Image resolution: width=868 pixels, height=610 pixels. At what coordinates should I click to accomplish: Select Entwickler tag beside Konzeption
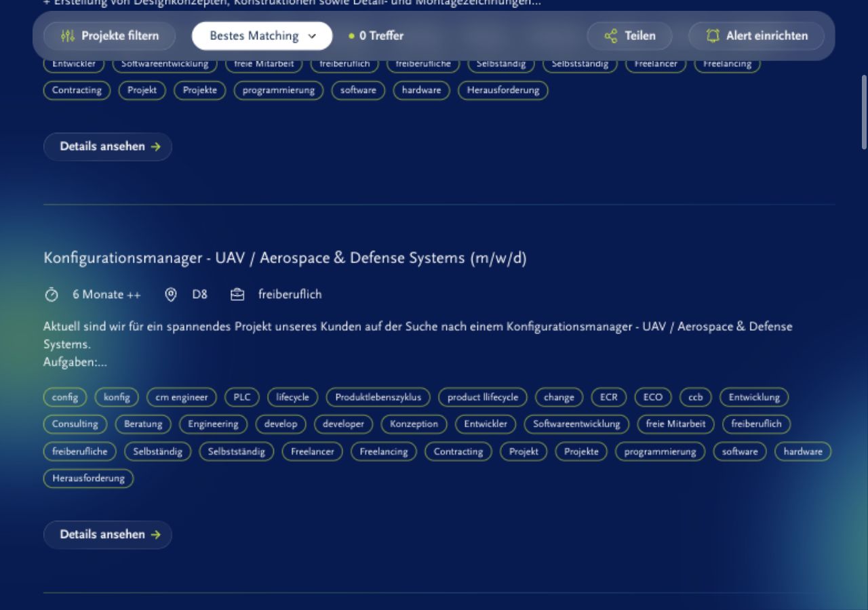coord(486,424)
